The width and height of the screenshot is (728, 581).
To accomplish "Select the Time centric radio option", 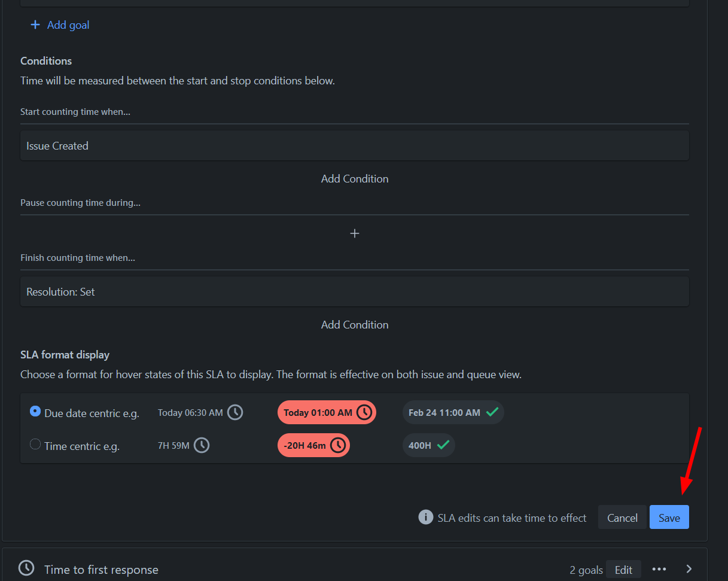I will (35, 445).
